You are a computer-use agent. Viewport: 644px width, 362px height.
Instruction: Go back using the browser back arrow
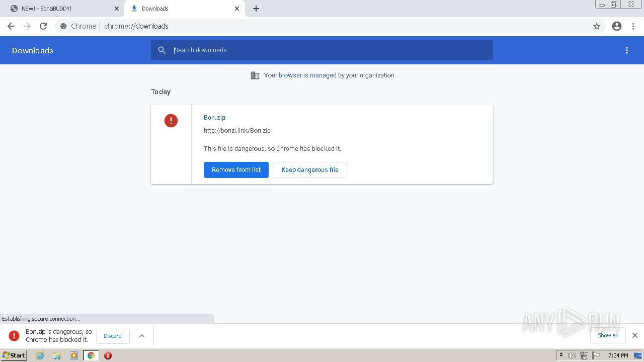(x=11, y=26)
